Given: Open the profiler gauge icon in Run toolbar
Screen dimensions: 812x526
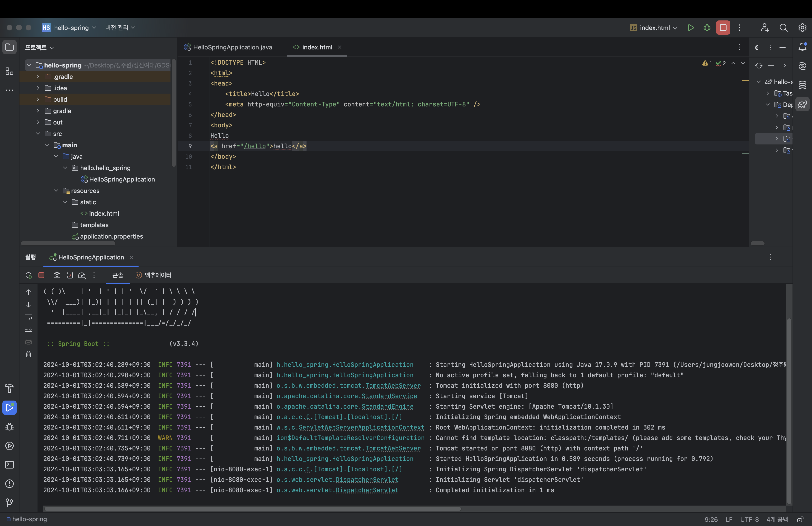Looking at the screenshot, I should pos(82,275).
